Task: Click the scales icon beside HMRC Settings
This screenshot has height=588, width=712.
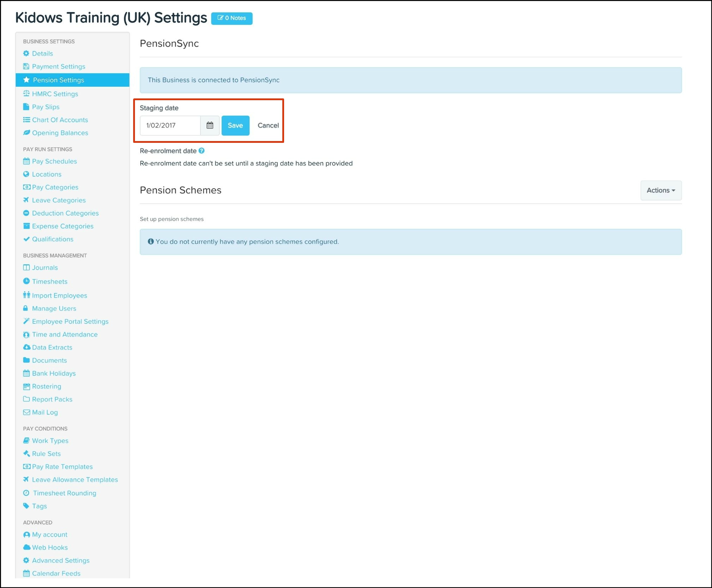Action: tap(26, 94)
